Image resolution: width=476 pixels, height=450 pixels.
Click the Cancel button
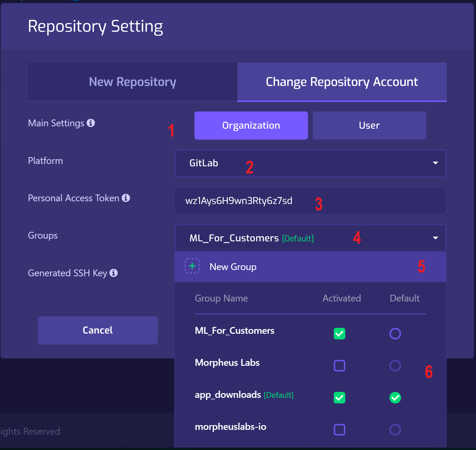[x=98, y=330]
